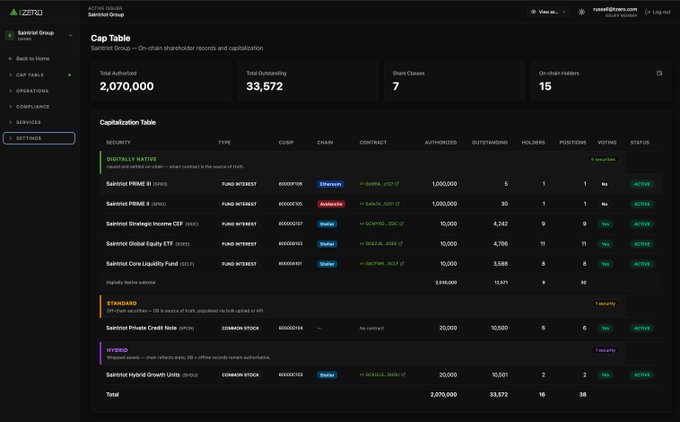Viewport: 680px width, 422px height.
Task: Click the Share Classes 7 card
Action: coord(454,81)
